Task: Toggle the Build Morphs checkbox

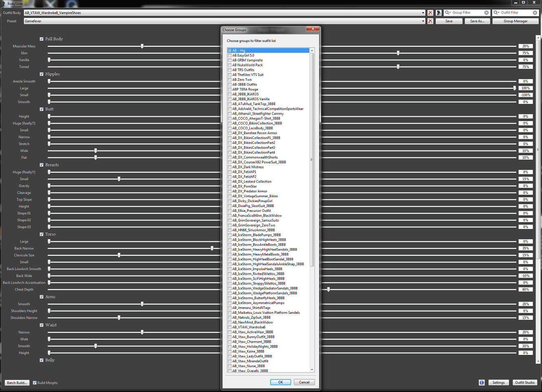Action: (x=35, y=383)
